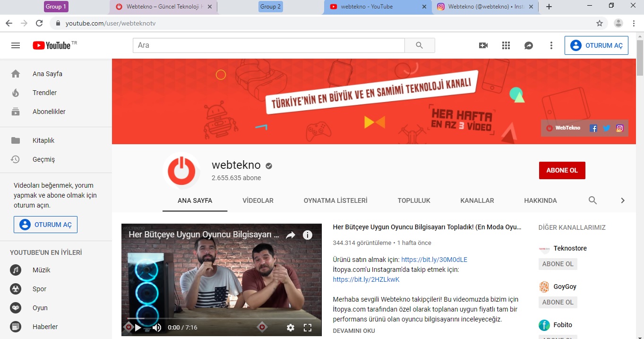The width and height of the screenshot is (644, 339).
Task: Click the Instagram icon on channel banner
Action: click(620, 128)
